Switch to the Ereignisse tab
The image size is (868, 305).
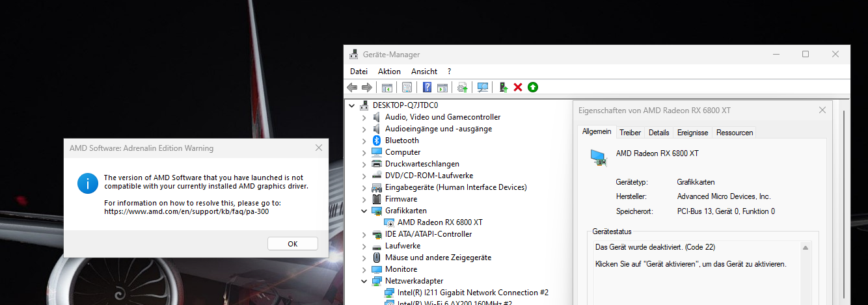click(x=692, y=133)
